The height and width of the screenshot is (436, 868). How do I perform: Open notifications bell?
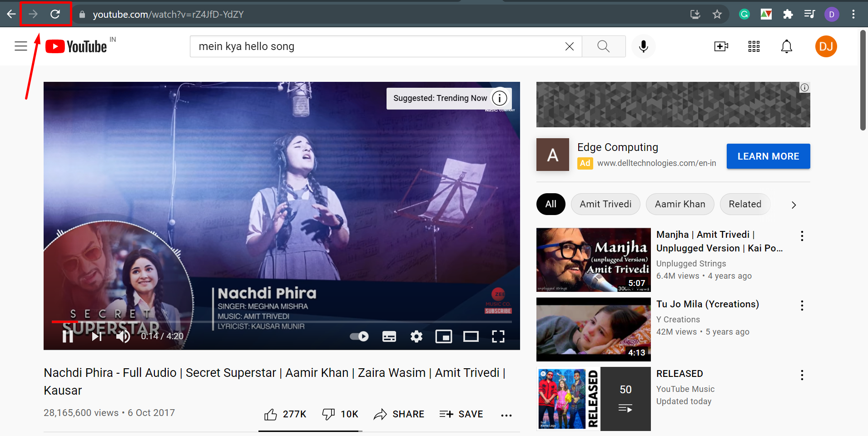coord(787,46)
